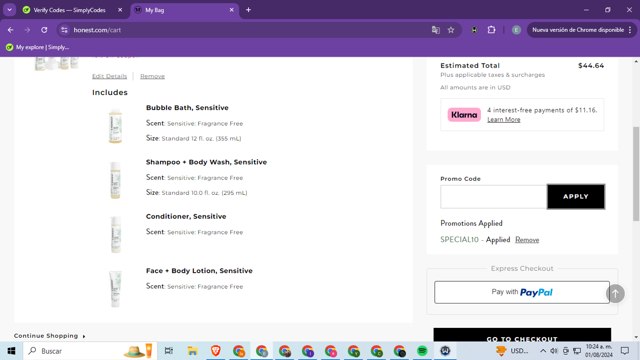Close the My Bag tab
The width and height of the screenshot is (640, 360).
click(231, 10)
